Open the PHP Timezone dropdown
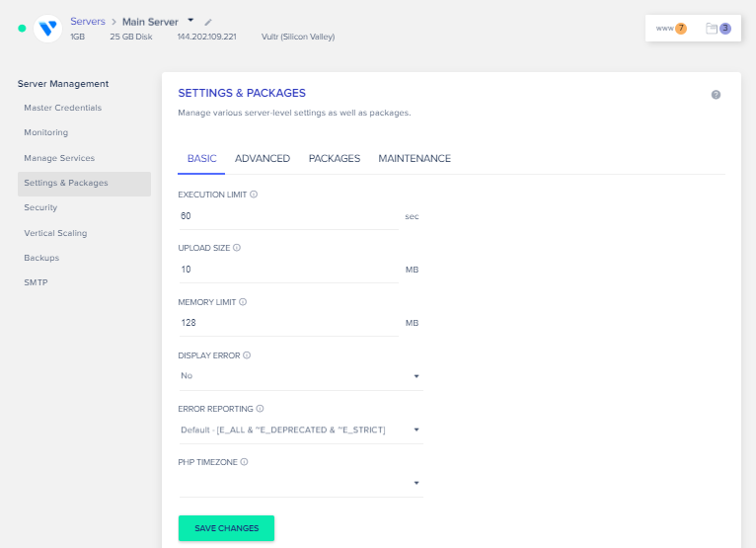The width and height of the screenshot is (756, 548). pyautogui.click(x=300, y=483)
